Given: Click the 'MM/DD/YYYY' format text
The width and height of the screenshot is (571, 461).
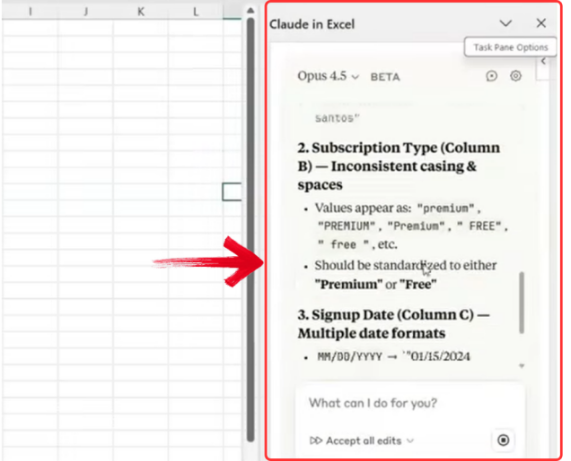Looking at the screenshot, I should pyautogui.click(x=350, y=356).
